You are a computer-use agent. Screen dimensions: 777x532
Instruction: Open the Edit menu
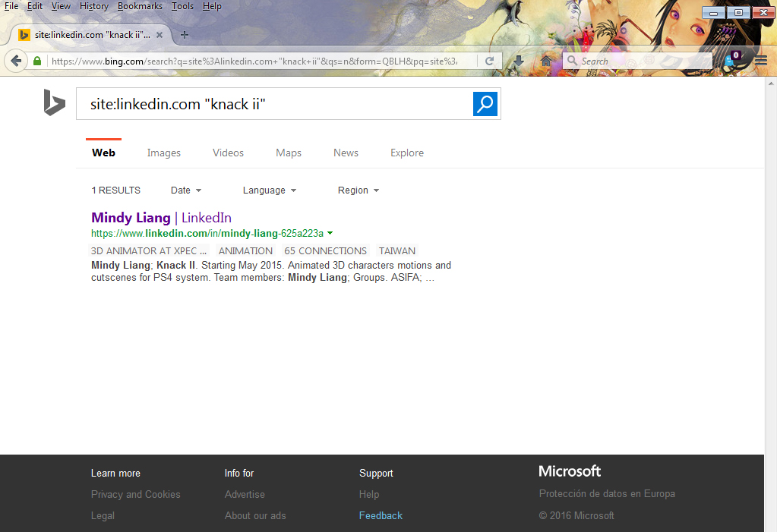click(x=35, y=6)
